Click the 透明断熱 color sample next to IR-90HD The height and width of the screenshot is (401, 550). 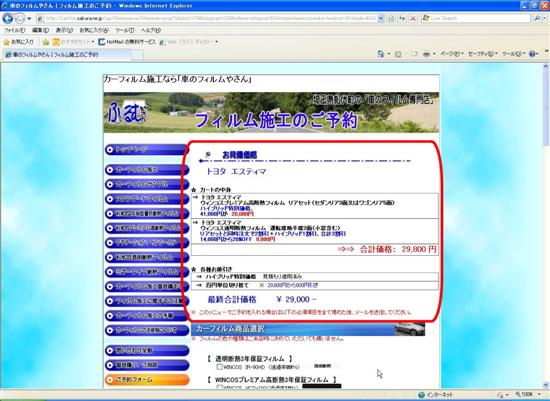[x=323, y=366]
